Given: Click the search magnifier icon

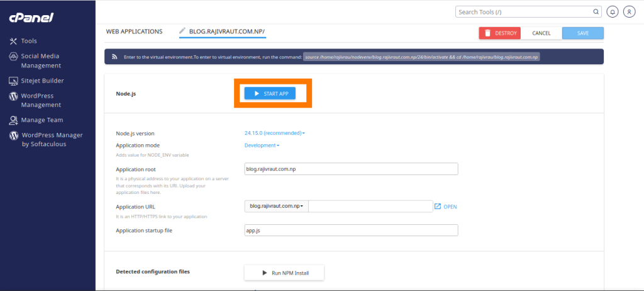Looking at the screenshot, I should 596,12.
